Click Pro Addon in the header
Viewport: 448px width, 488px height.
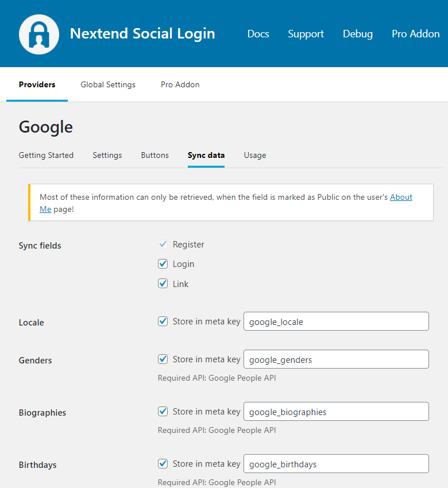pyautogui.click(x=415, y=34)
